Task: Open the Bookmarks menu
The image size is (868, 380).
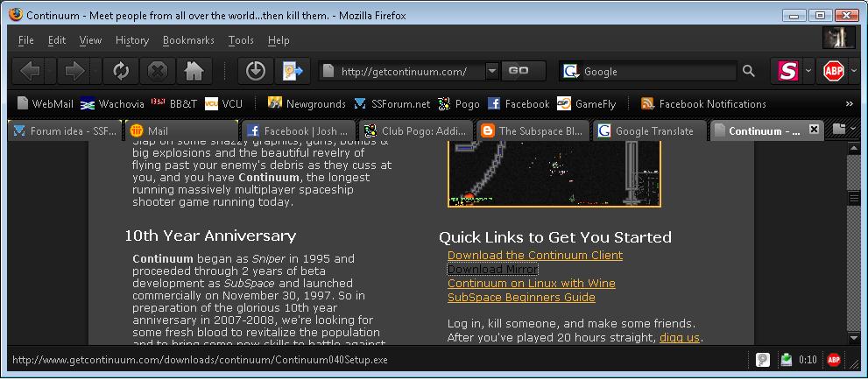Action: 188,40
